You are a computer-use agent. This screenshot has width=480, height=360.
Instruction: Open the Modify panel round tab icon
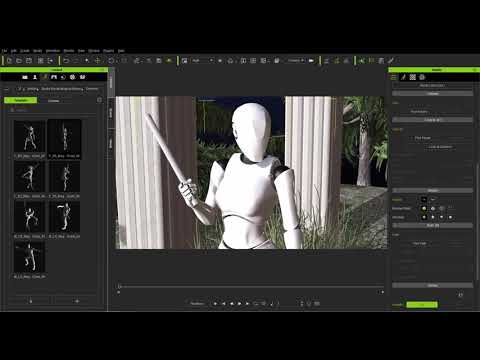click(x=422, y=77)
